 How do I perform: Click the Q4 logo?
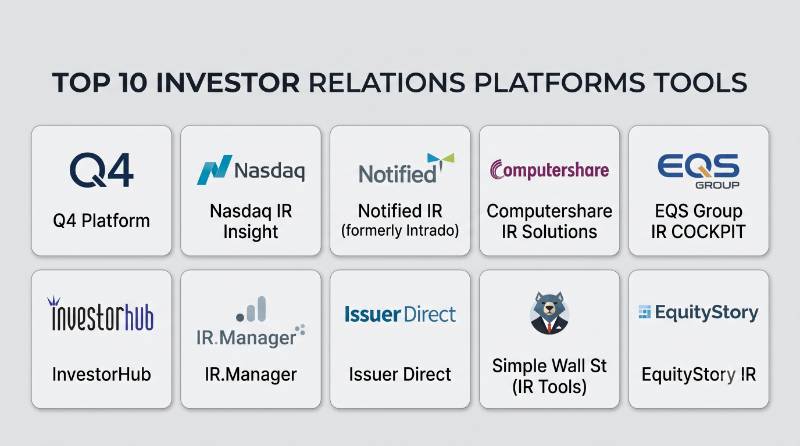102,170
